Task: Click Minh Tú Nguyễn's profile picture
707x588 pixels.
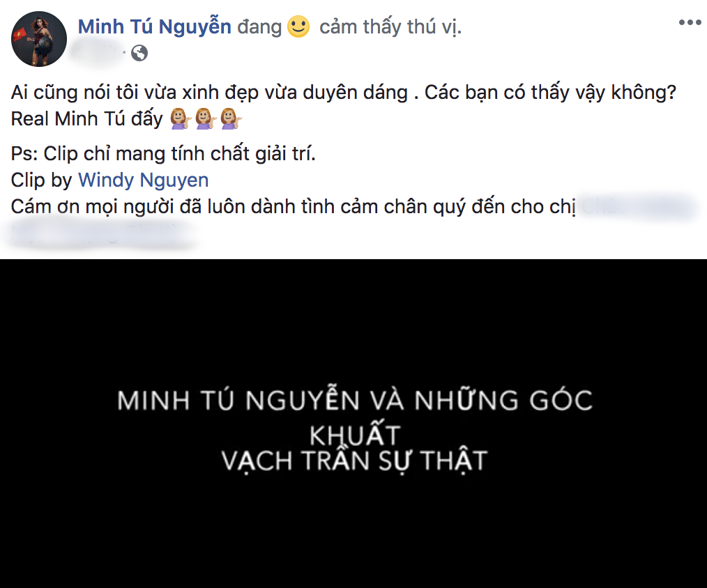Action: tap(39, 39)
